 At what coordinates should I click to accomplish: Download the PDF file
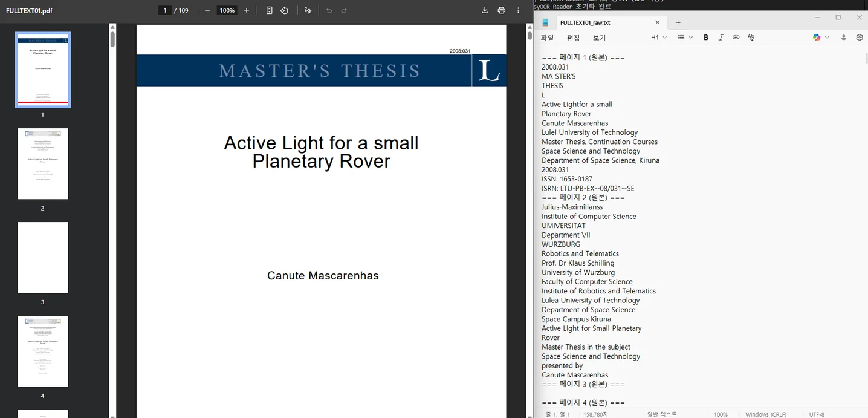484,10
